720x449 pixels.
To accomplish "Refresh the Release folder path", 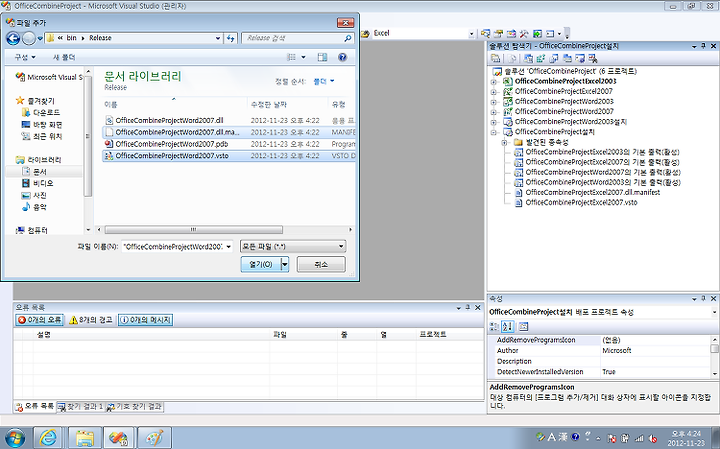I will (x=231, y=39).
